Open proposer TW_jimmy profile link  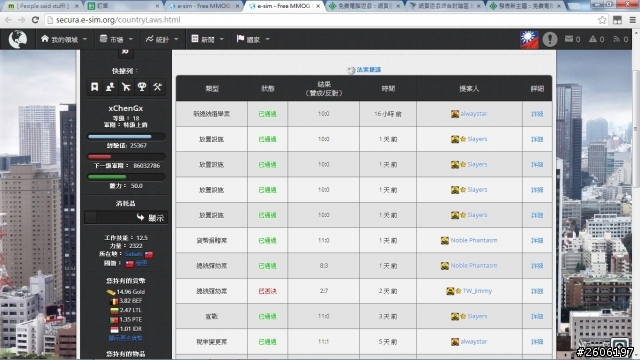click(x=477, y=291)
